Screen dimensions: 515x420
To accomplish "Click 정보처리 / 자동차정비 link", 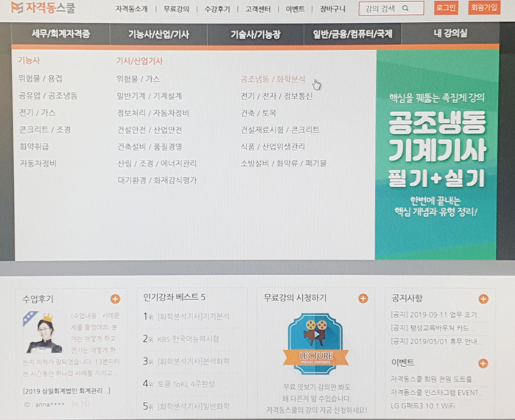I will [x=153, y=113].
